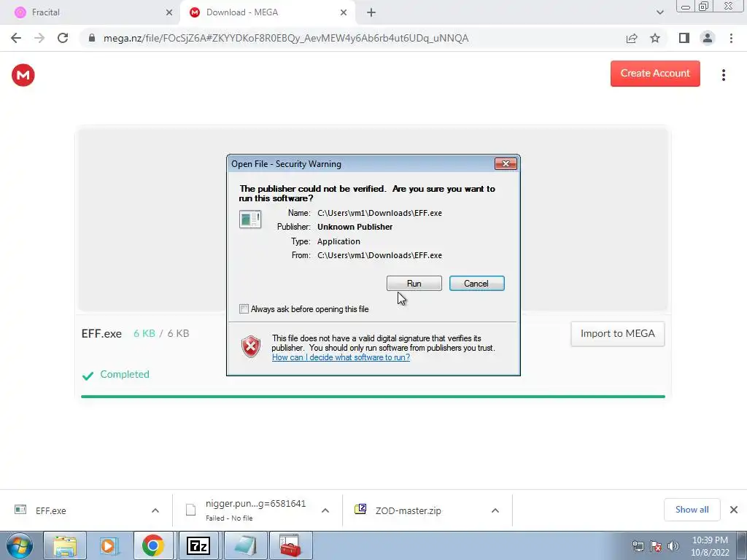Open 7-Zip from taskbar
The image size is (747, 560).
[198, 545]
